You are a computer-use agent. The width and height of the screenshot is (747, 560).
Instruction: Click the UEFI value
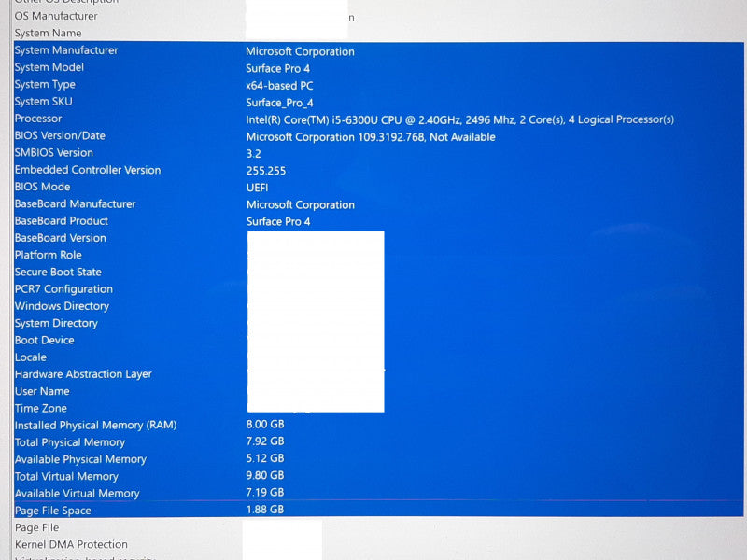pos(258,188)
